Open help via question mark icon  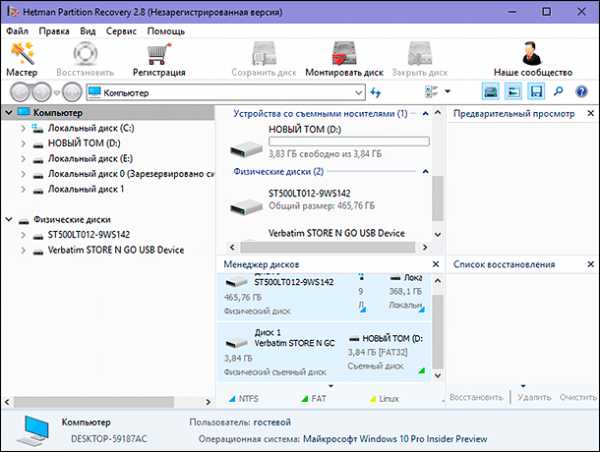[x=581, y=92]
